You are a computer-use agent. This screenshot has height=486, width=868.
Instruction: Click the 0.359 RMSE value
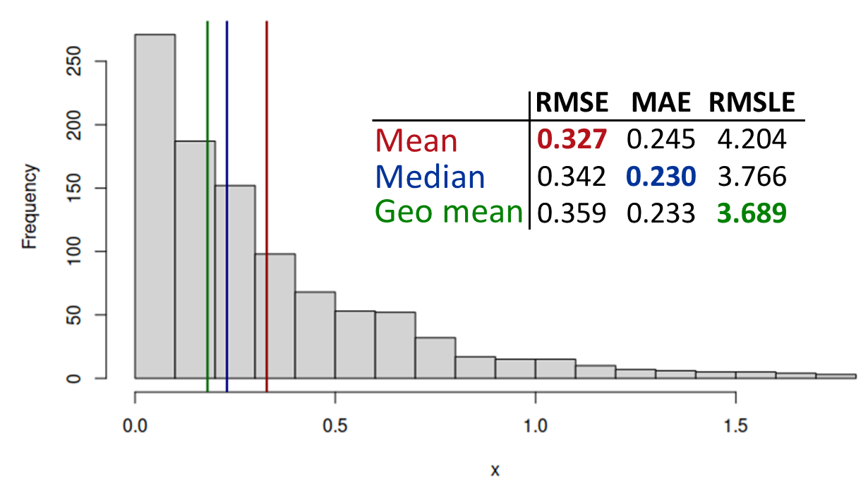[x=572, y=213]
